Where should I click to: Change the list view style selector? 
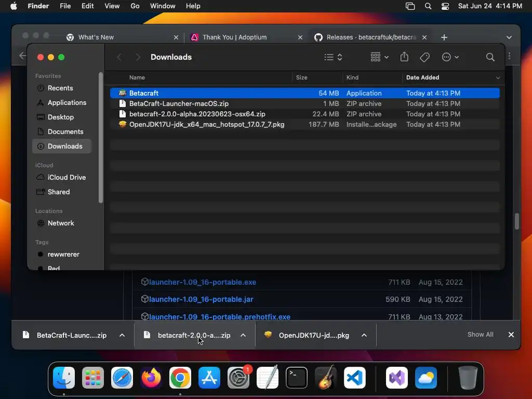(333, 57)
